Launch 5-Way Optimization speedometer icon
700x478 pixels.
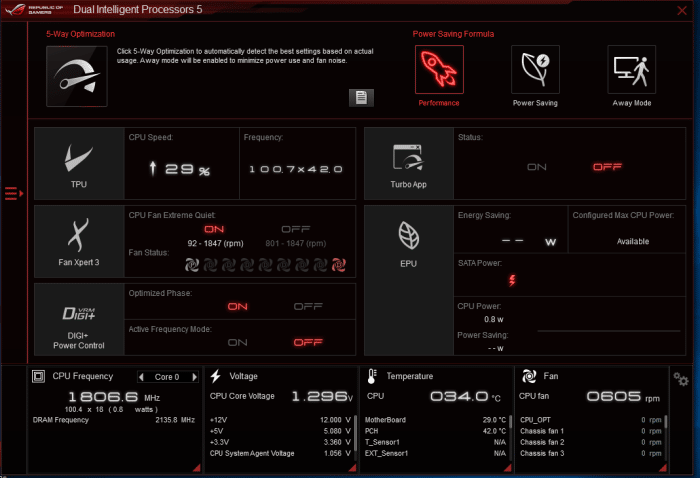coord(77,76)
